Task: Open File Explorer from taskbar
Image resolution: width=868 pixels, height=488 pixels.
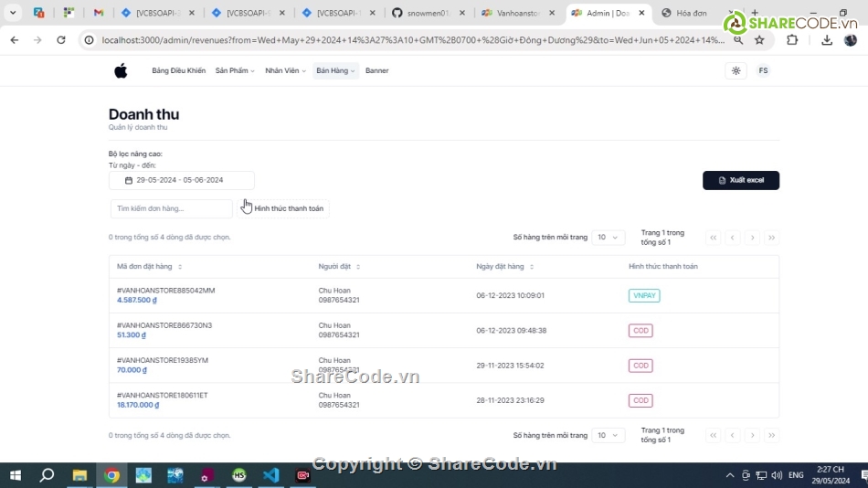Action: (79, 475)
